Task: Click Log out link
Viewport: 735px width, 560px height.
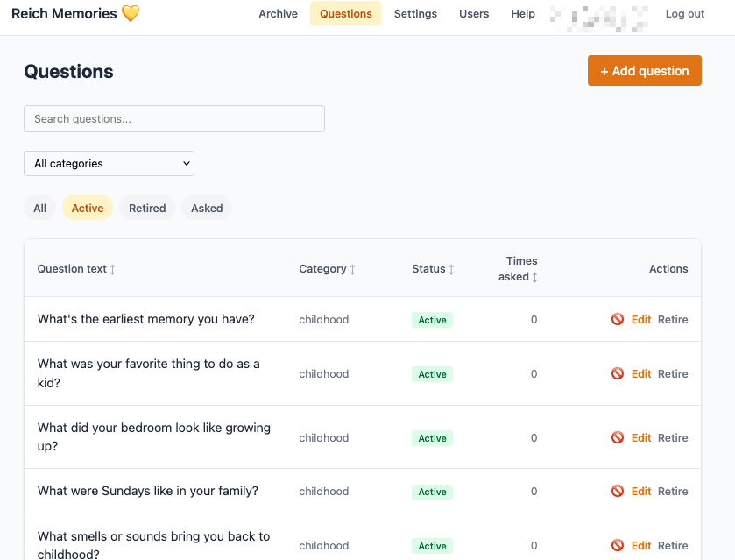Action: [x=685, y=14]
